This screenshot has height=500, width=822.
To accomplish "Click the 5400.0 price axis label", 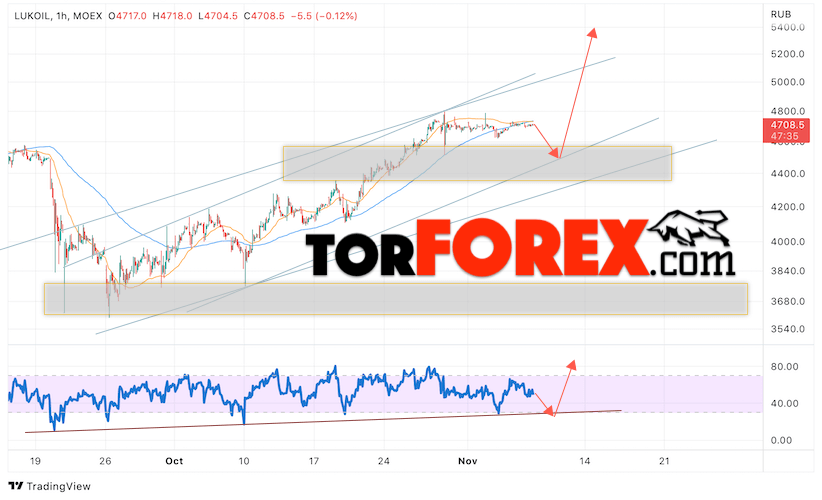I will coord(787,27).
